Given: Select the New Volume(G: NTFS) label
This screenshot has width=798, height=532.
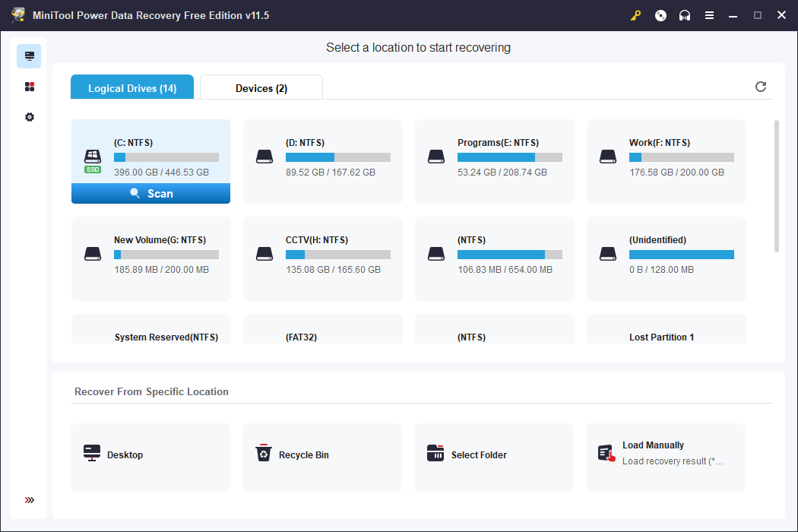Looking at the screenshot, I should pyautogui.click(x=160, y=240).
